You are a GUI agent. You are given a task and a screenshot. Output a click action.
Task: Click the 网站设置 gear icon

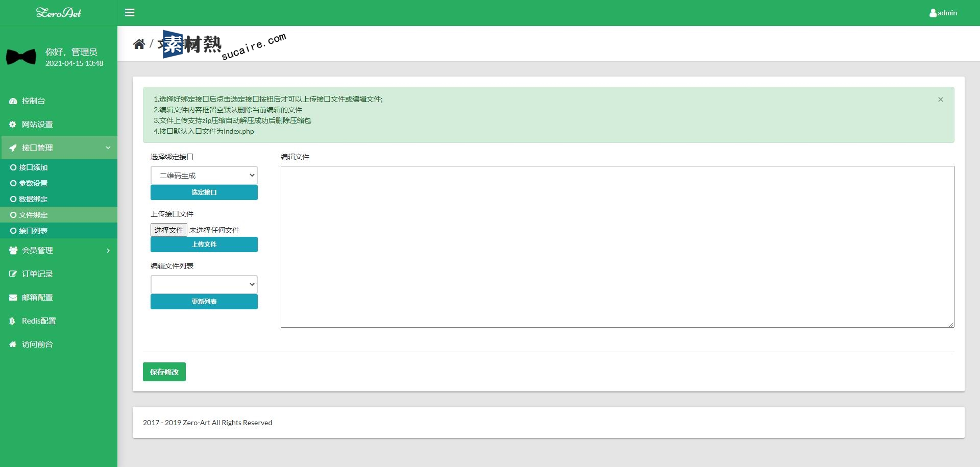pos(13,125)
